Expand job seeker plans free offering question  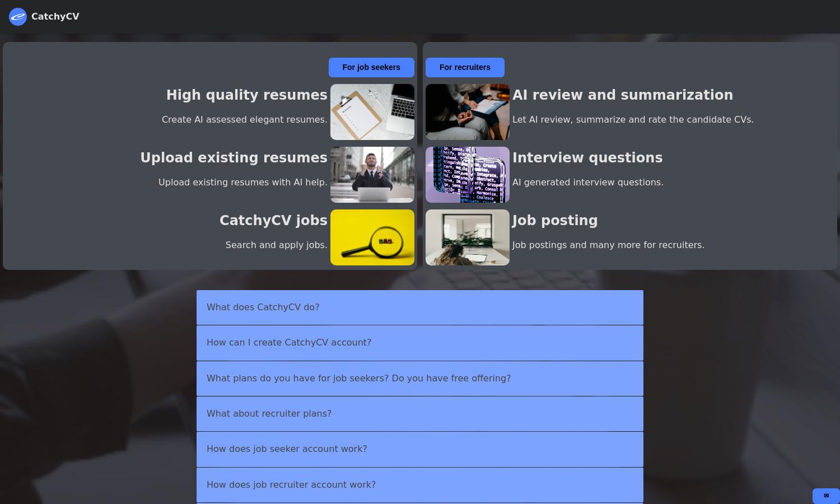point(420,379)
